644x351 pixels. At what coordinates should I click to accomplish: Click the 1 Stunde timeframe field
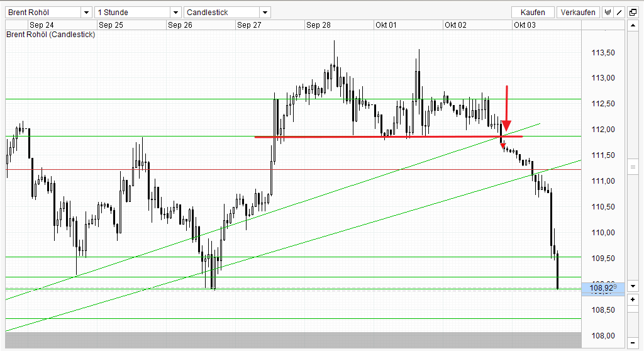[x=133, y=13]
